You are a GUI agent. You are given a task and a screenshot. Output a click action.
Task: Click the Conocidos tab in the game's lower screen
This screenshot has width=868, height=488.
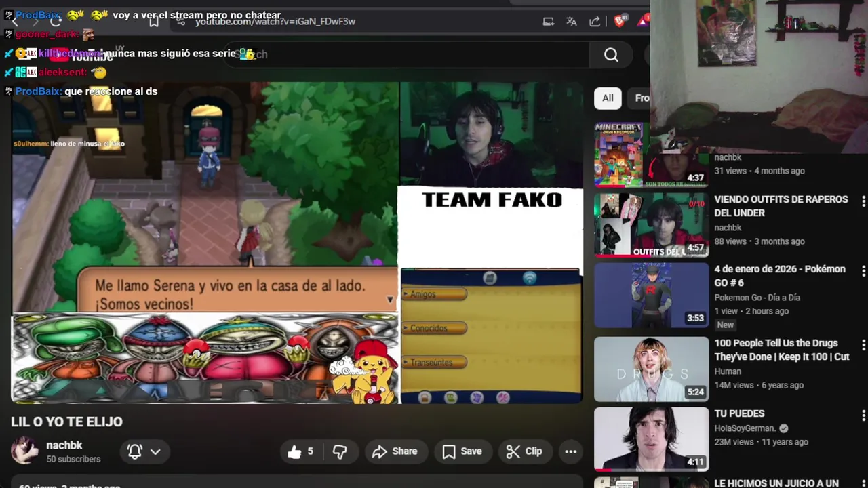[x=435, y=328]
